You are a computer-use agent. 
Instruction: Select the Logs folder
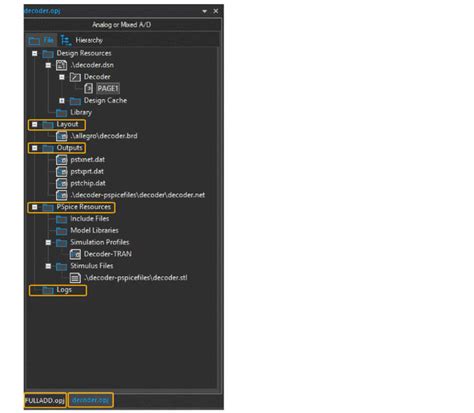(58, 290)
